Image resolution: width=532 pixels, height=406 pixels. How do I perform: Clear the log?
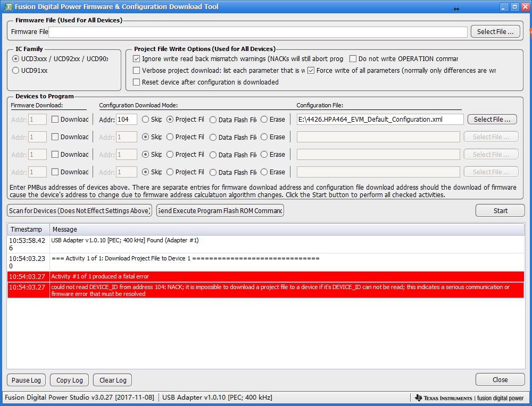click(x=113, y=380)
